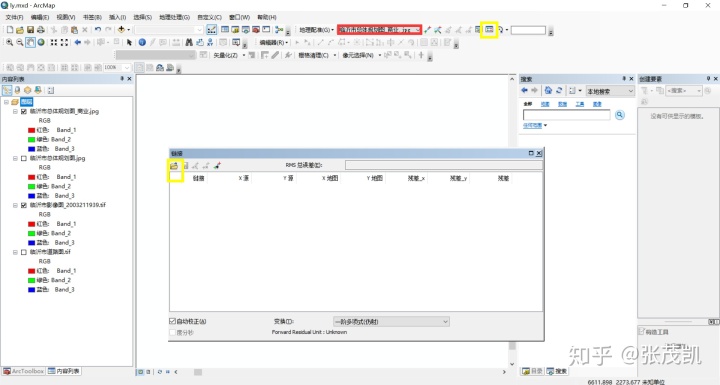Enable the 临沂市道路图.tif layer checkbox
720x385 pixels.
point(24,252)
